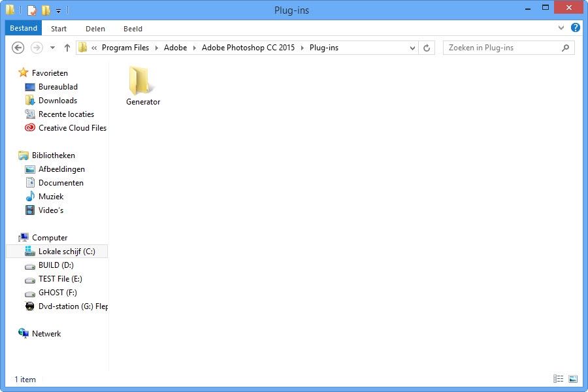Open the Generator folder
This screenshot has height=392, width=588.
click(x=142, y=85)
